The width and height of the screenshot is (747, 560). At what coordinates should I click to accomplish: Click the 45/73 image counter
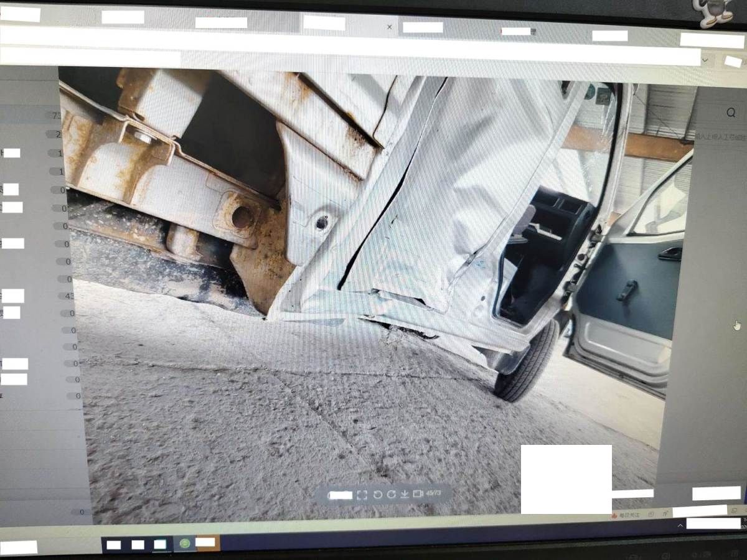pyautogui.click(x=434, y=493)
